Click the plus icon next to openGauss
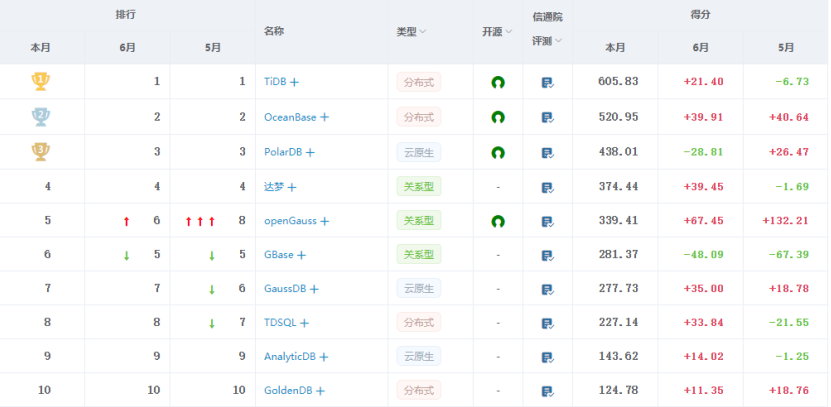This screenshot has height=407, width=831. click(x=324, y=221)
